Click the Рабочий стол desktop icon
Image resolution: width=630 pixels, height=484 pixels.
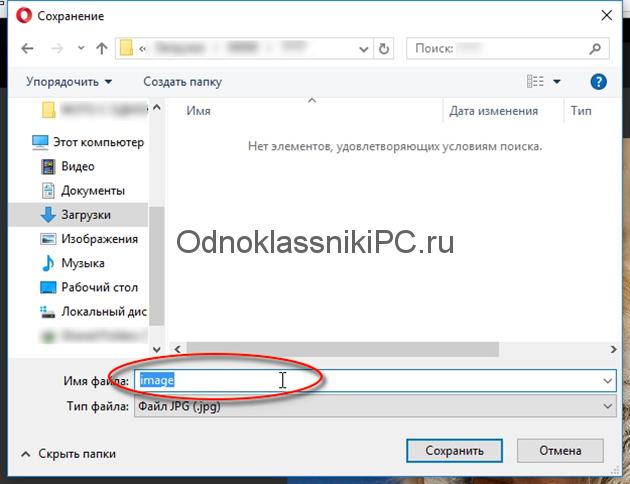point(48,287)
